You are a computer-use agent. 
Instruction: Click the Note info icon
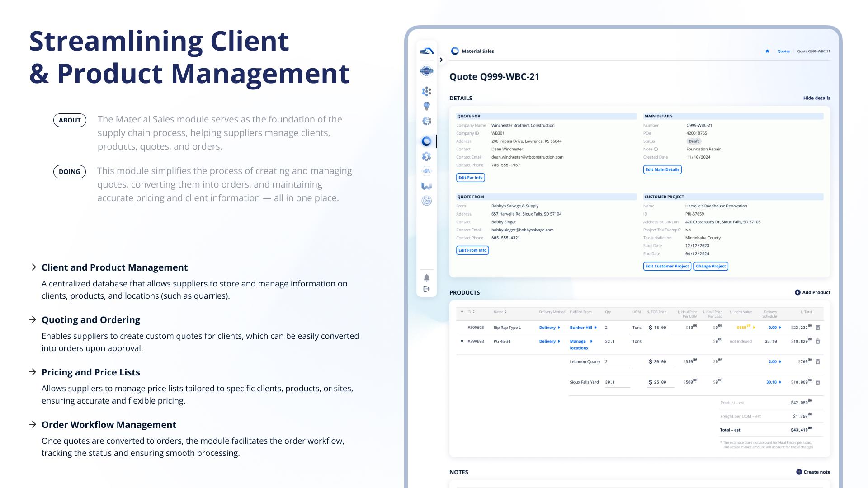[656, 149]
